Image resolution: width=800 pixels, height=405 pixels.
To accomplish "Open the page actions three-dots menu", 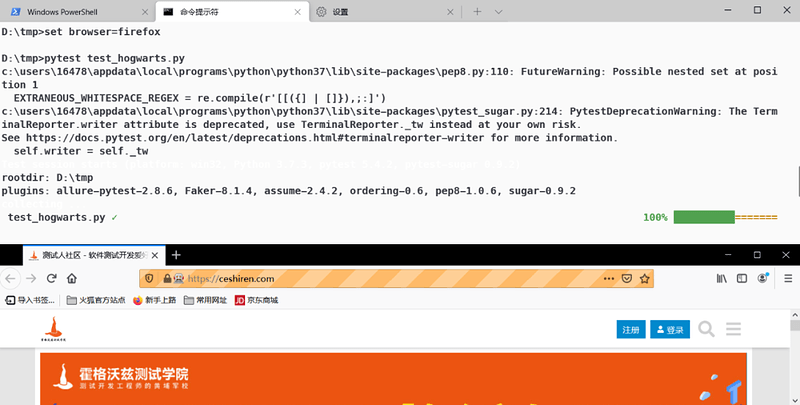I will (x=609, y=279).
